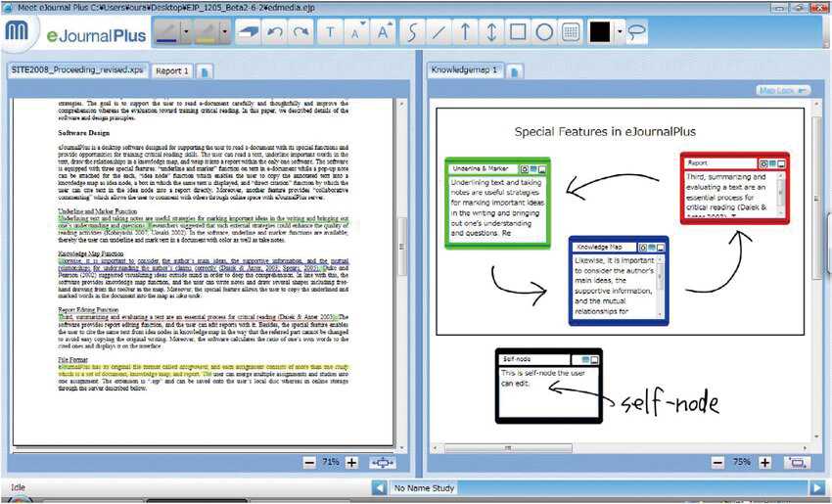Screen dimensions: 832x504
Task: Select the ellipse shape tool
Action: pos(544,32)
